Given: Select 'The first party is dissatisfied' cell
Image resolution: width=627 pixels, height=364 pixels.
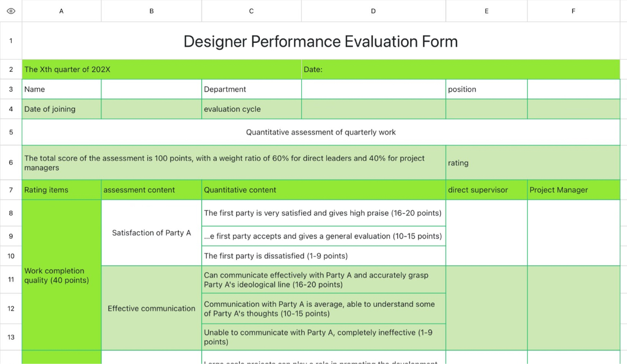Looking at the screenshot, I should point(324,256).
